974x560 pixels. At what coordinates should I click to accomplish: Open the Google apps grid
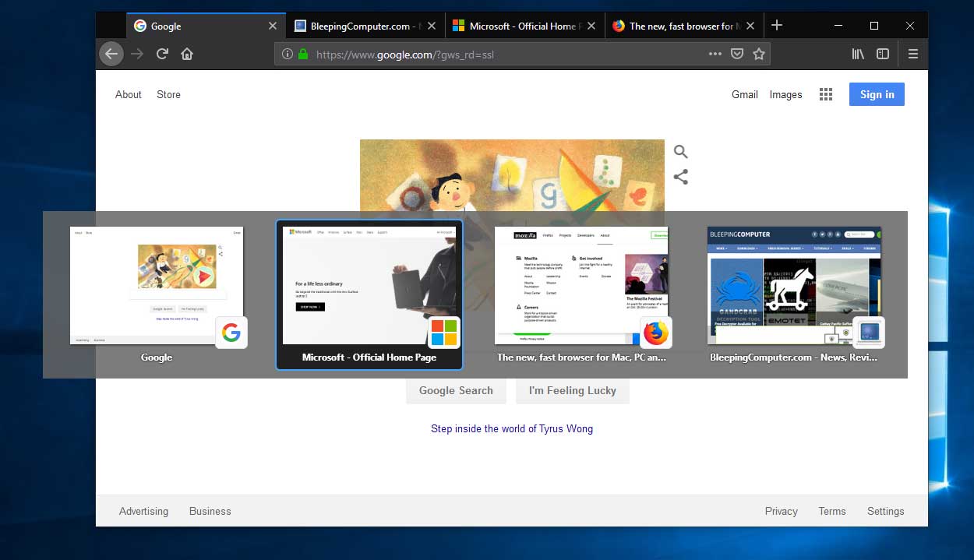point(826,94)
